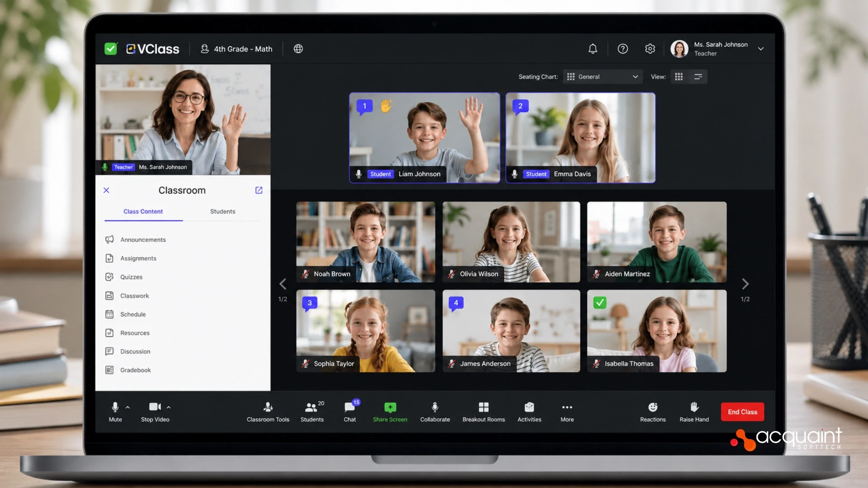Click the End Class button

coord(742,412)
